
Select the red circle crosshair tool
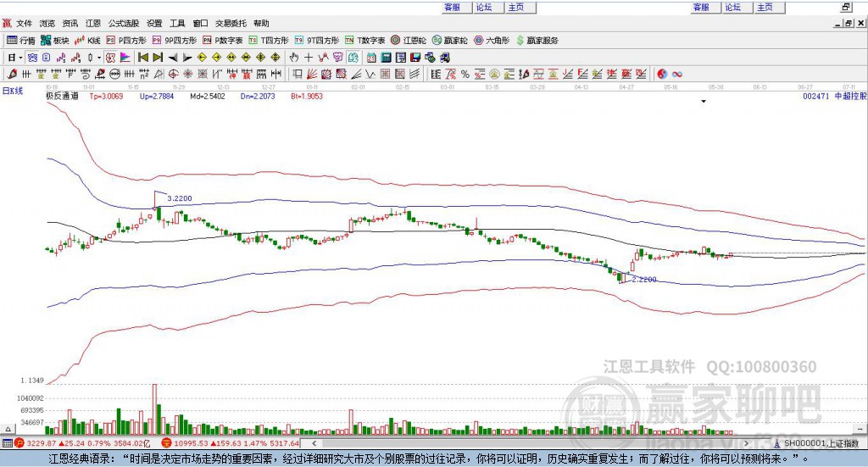[173, 74]
